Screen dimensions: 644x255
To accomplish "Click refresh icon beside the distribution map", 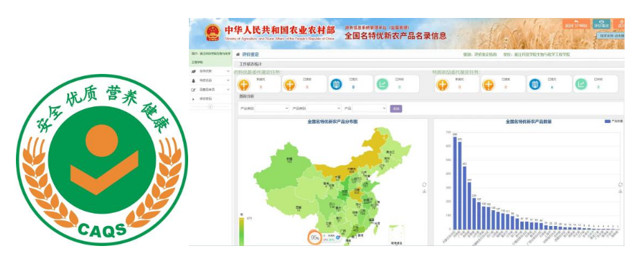I will 424,185.
